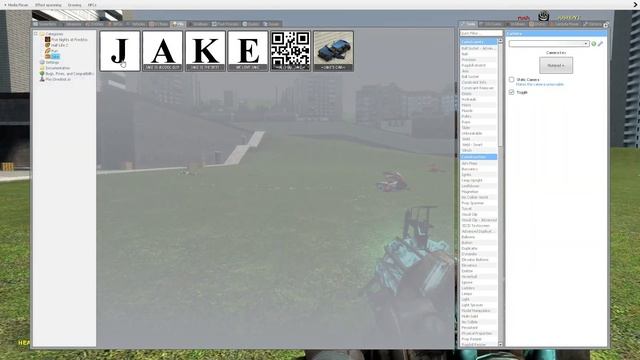The width and height of the screenshot is (640, 360).
Task: Select the Constraint Remover tool
Action: [478, 88]
